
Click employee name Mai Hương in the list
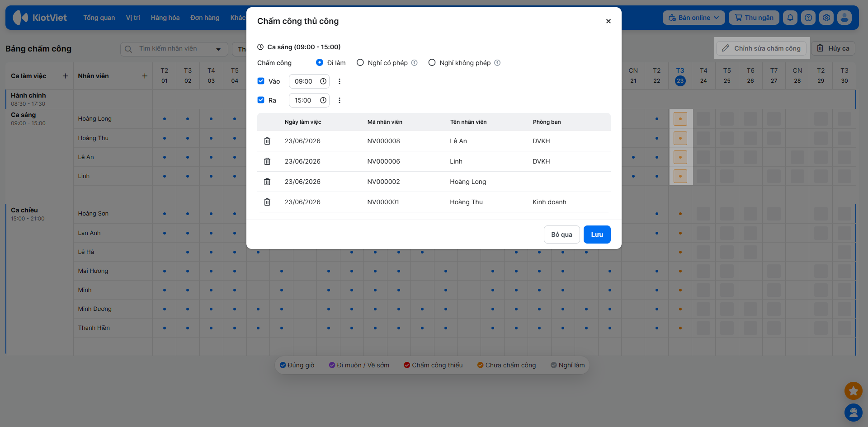coord(93,271)
